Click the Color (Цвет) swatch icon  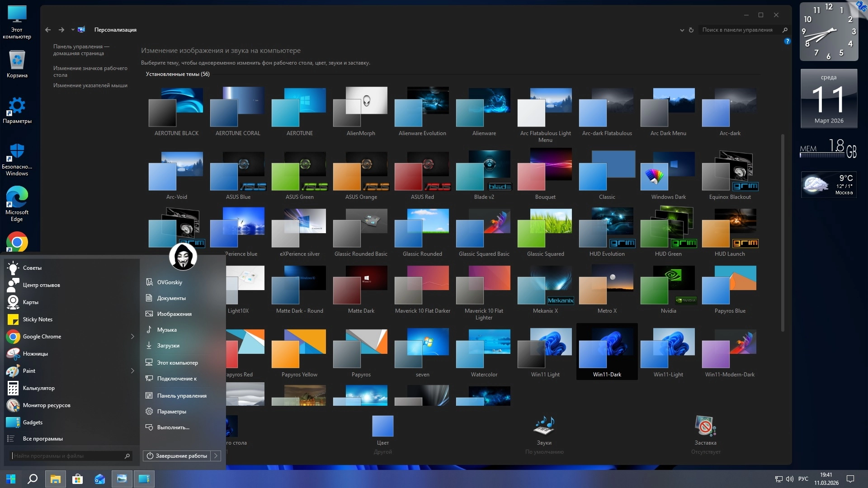382,427
